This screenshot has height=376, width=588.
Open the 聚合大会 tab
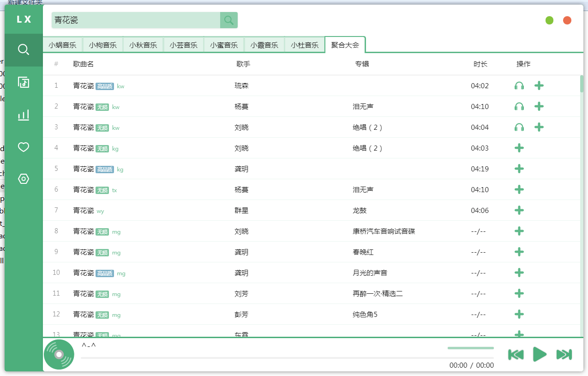pyautogui.click(x=345, y=44)
